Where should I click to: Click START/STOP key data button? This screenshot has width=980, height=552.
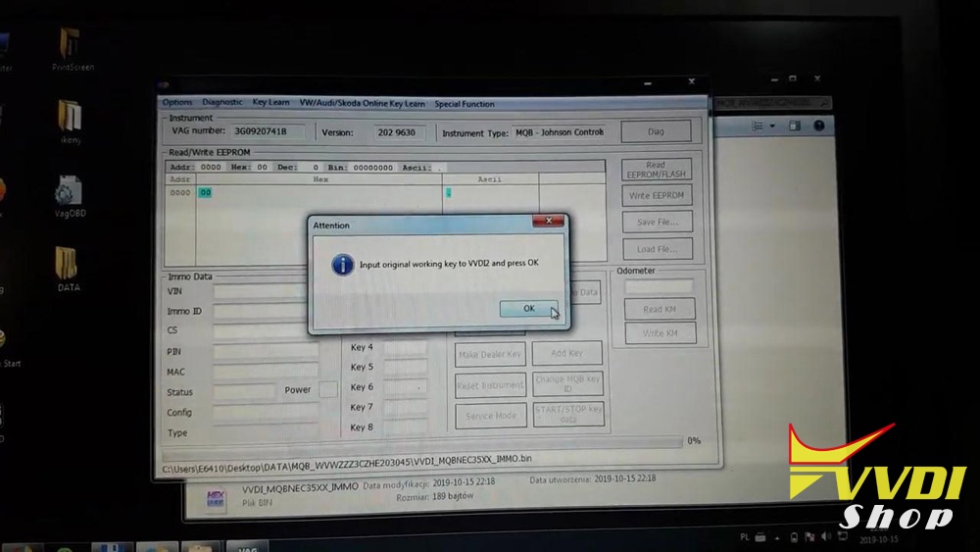tap(568, 414)
